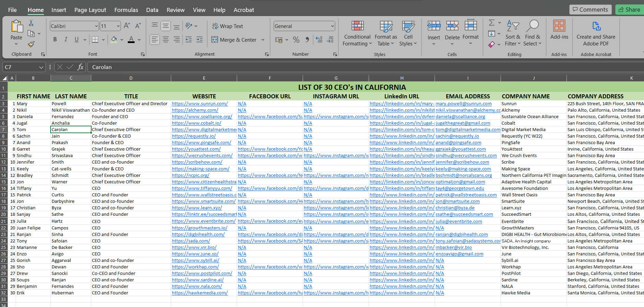Click the Insert Function fx icon
Image resolution: width=644 pixels, height=307 pixels.
(x=80, y=67)
